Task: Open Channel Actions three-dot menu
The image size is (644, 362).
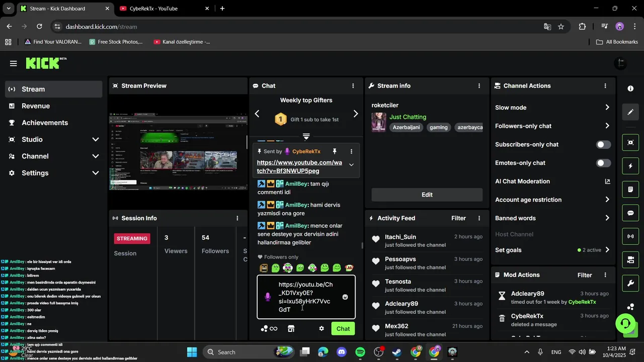Action: coord(605,86)
